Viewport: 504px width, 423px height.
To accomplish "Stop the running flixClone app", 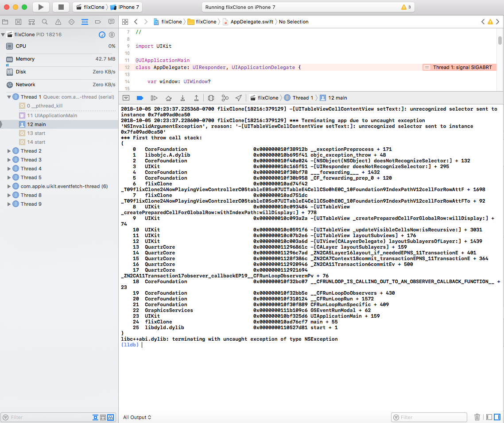I will [x=61, y=7].
